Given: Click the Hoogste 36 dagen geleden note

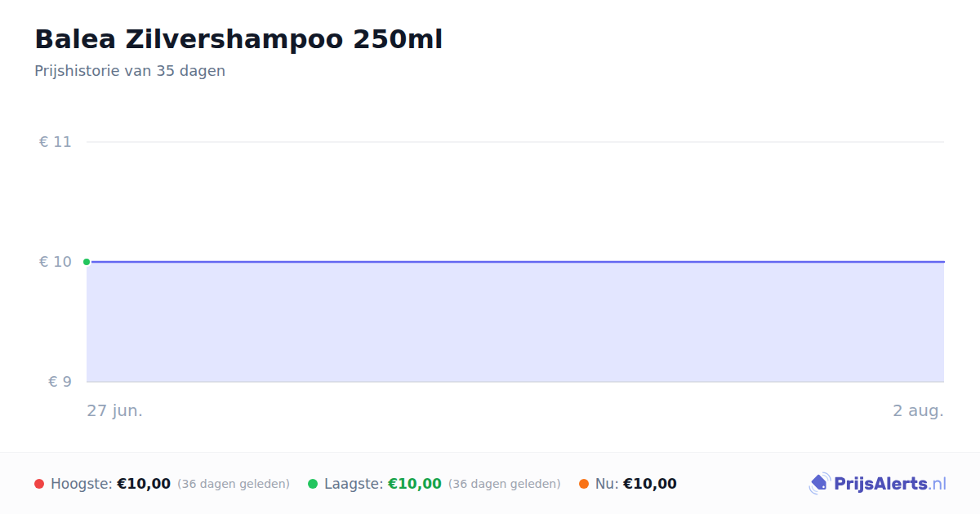Looking at the screenshot, I should click(234, 484).
